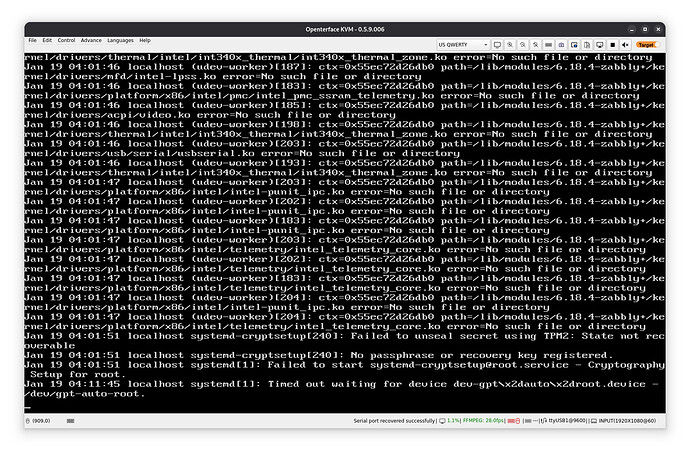Click the CPU monitor icon in status bar
The height and width of the screenshot is (455, 690).
pos(442,421)
